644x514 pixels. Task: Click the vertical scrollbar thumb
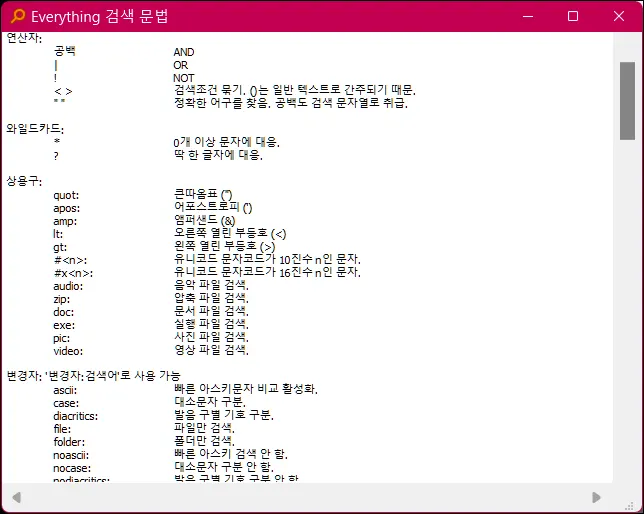click(x=628, y=101)
